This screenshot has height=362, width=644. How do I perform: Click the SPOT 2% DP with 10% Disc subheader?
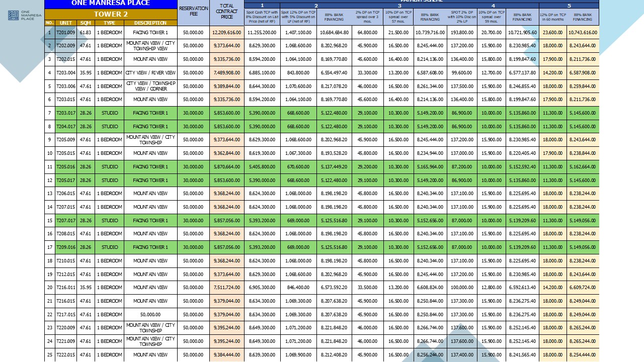coord(461,17)
